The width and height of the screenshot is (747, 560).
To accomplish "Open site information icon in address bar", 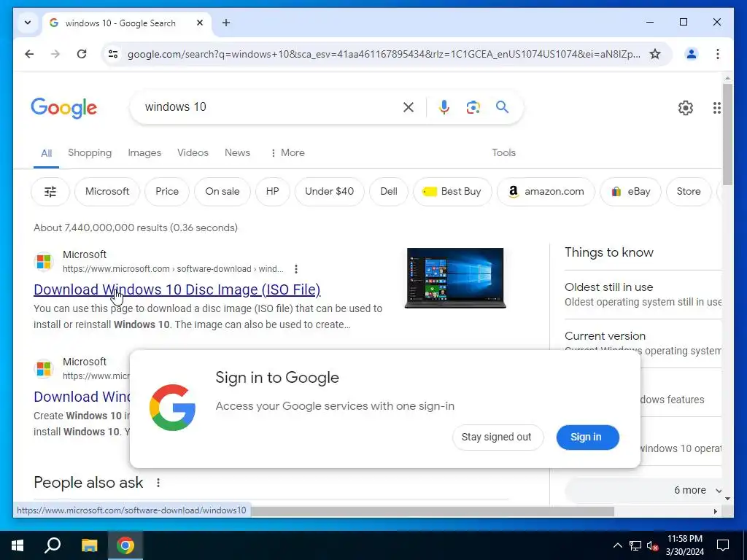I will (113, 54).
